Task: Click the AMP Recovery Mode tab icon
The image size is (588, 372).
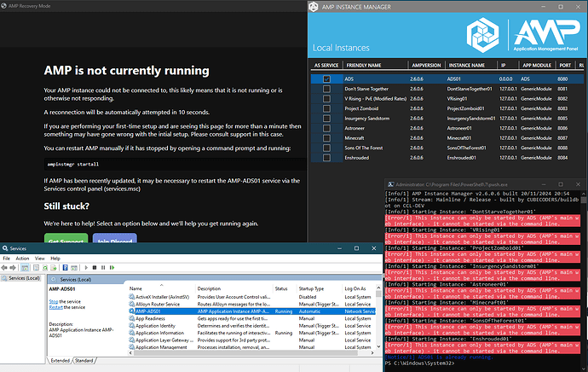Action: point(3,6)
